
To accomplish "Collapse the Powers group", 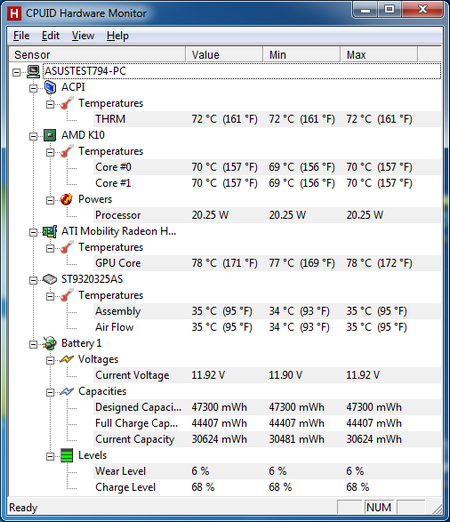I will 50,200.
